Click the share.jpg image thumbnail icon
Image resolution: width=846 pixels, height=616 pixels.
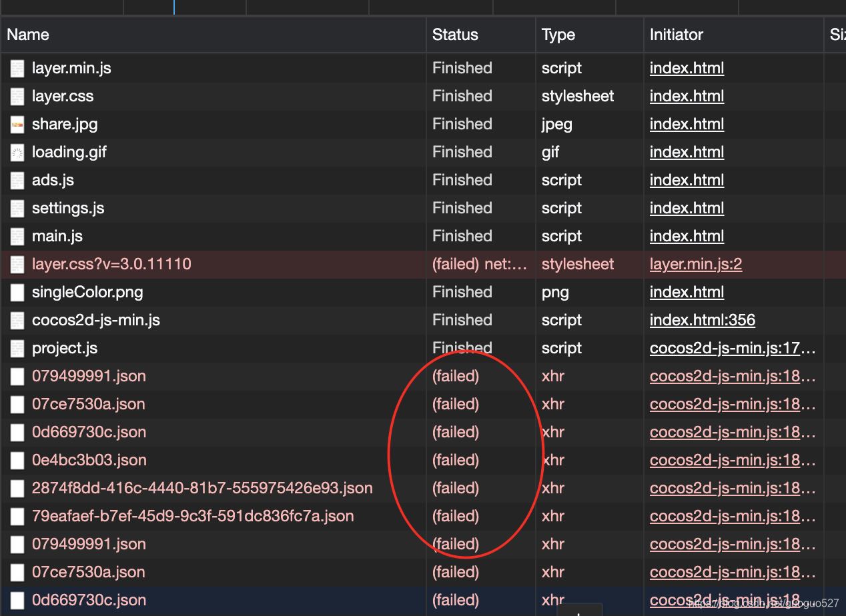click(17, 125)
